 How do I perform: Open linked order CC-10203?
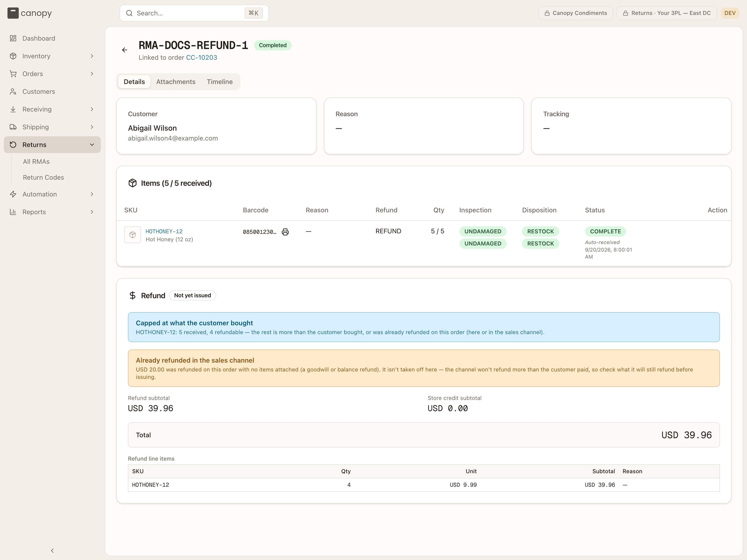click(x=202, y=57)
